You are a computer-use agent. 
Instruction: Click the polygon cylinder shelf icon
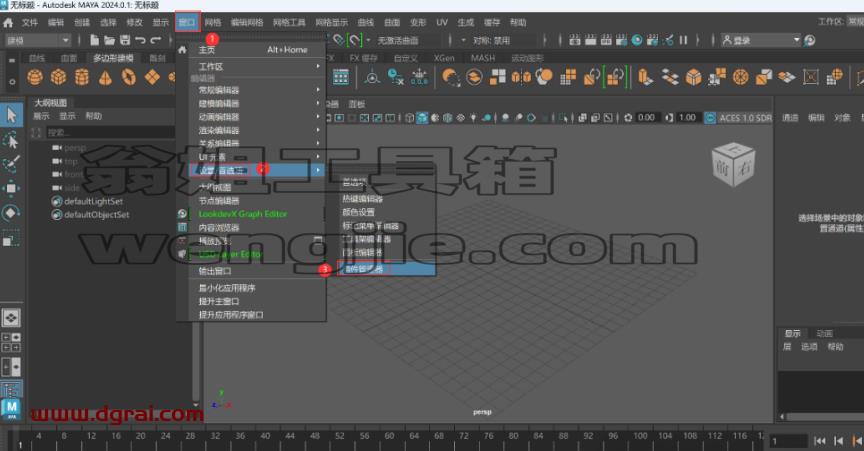(x=82, y=77)
